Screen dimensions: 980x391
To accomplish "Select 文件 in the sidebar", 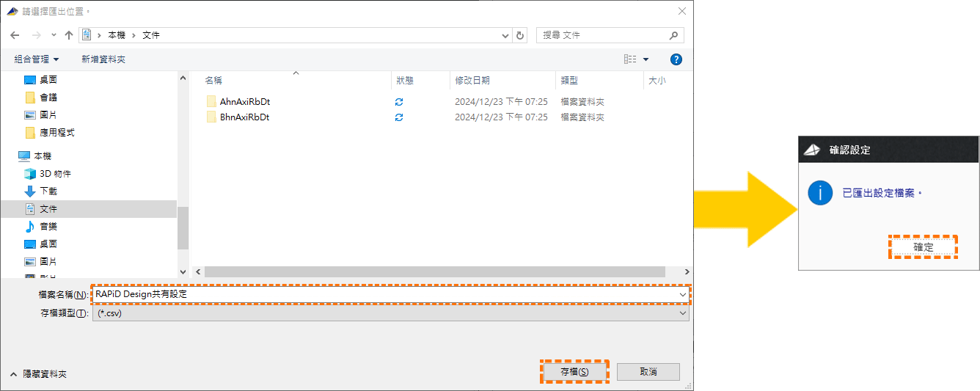I will click(48, 208).
